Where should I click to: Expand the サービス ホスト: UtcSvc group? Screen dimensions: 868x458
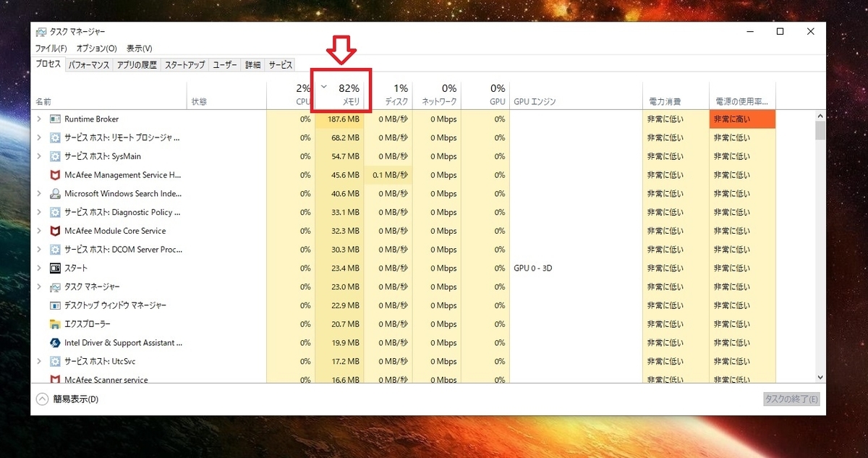39,361
